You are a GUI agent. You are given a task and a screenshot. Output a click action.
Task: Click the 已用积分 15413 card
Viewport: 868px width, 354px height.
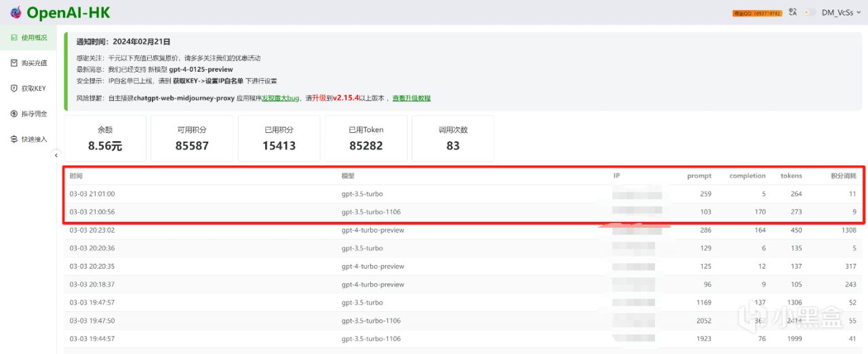279,138
